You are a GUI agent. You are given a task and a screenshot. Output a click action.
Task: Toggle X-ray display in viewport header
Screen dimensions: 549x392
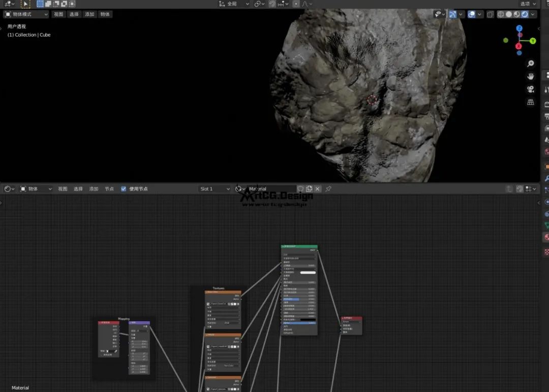[x=490, y=14]
